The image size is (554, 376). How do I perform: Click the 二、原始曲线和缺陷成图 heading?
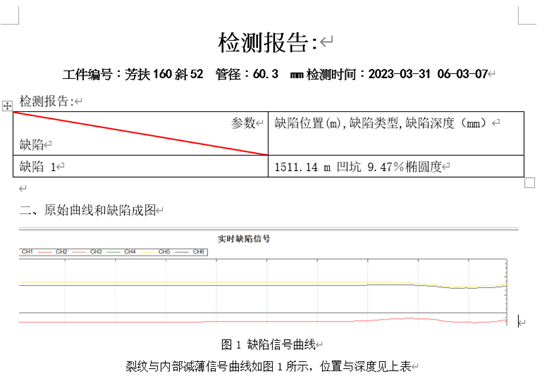pos(88,210)
